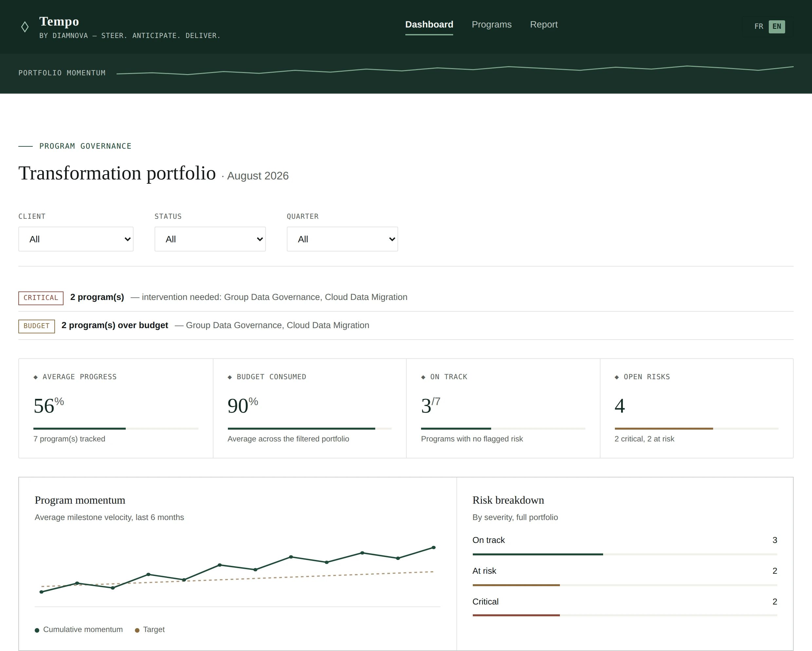Click the '2 program(s) over budget' text
Viewport: 812px width, 651px height.
tap(115, 325)
